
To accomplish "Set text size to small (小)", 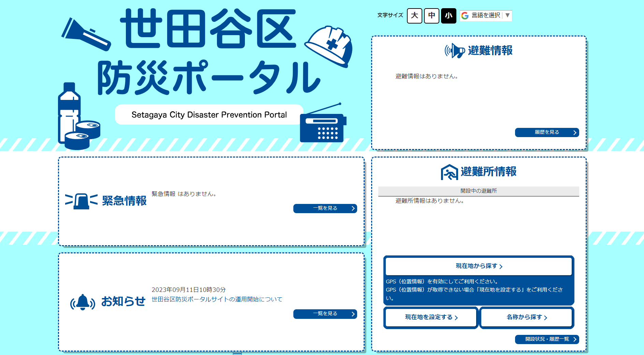I will [x=449, y=16].
